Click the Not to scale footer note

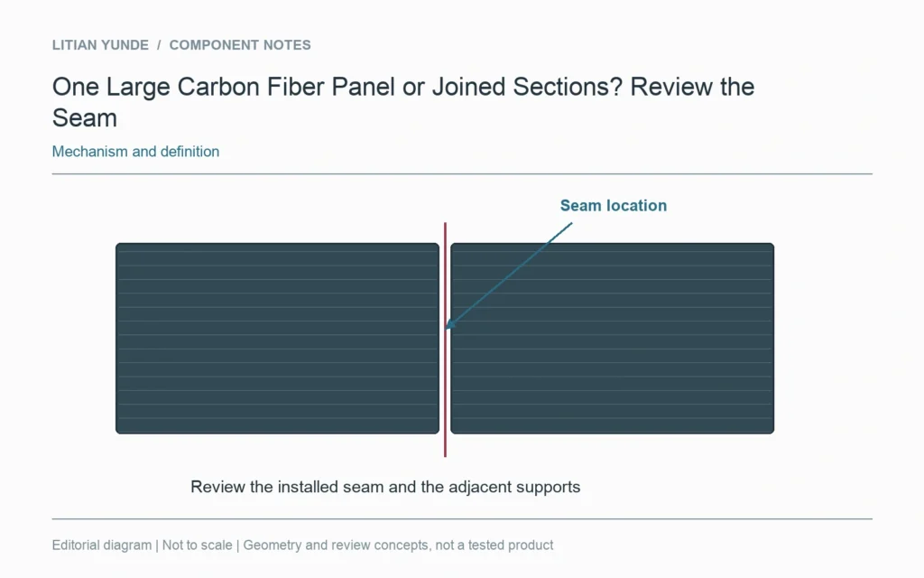pos(197,545)
